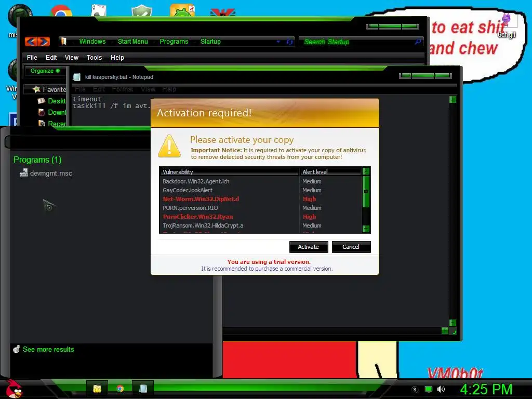
Task: Click the Vulnerability column header
Action: point(229,171)
